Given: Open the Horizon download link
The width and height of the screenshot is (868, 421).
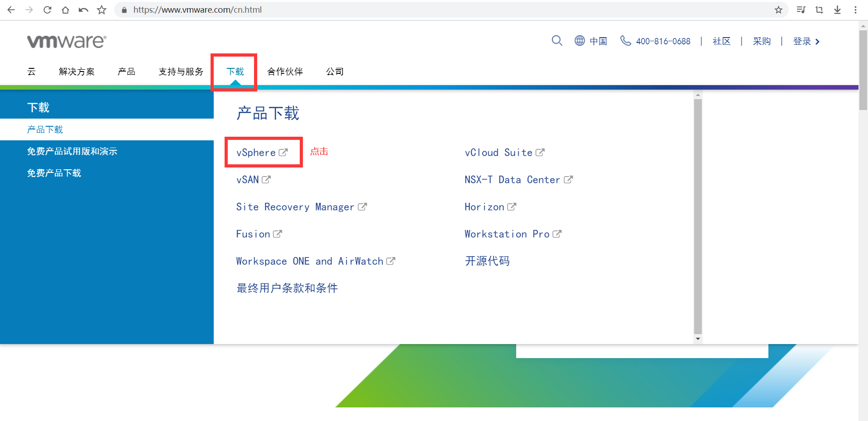Looking at the screenshot, I should coord(484,207).
